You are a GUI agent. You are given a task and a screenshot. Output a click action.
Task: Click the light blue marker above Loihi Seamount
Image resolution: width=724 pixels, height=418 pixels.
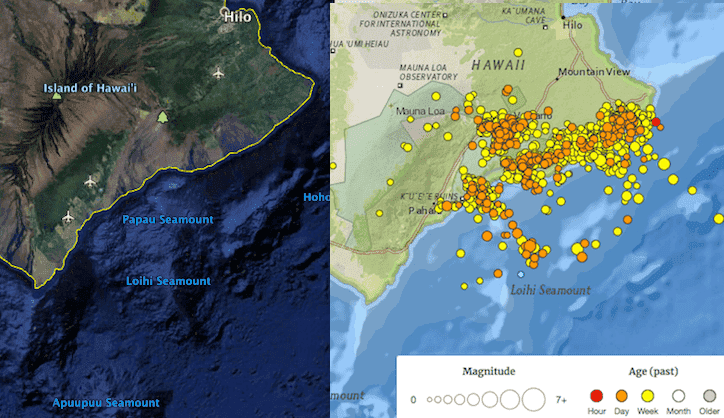coord(521,274)
